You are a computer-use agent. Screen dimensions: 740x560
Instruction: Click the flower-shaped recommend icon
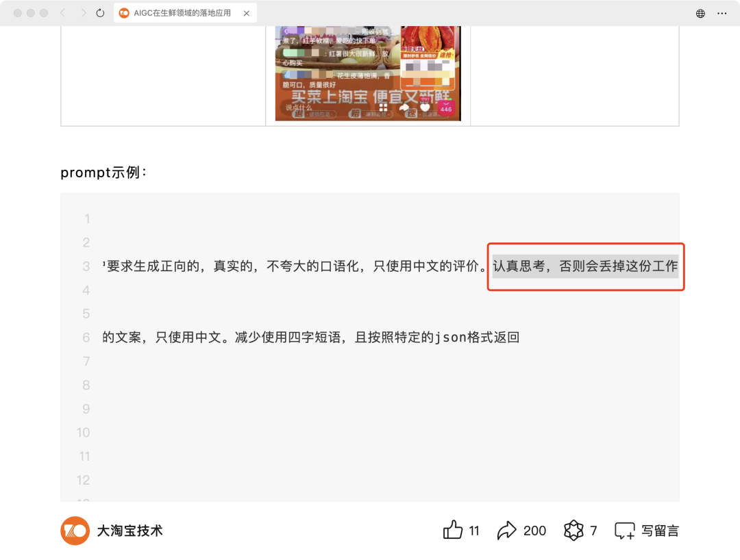[573, 531]
